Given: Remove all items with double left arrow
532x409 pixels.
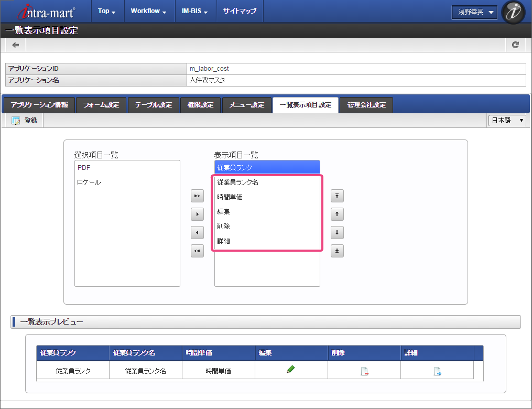Looking at the screenshot, I should (x=197, y=251).
